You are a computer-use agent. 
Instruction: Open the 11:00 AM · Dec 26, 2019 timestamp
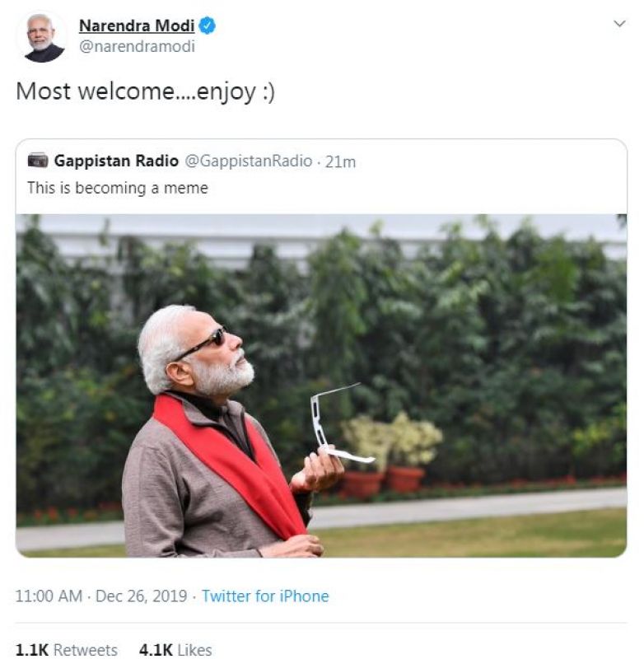click(103, 596)
